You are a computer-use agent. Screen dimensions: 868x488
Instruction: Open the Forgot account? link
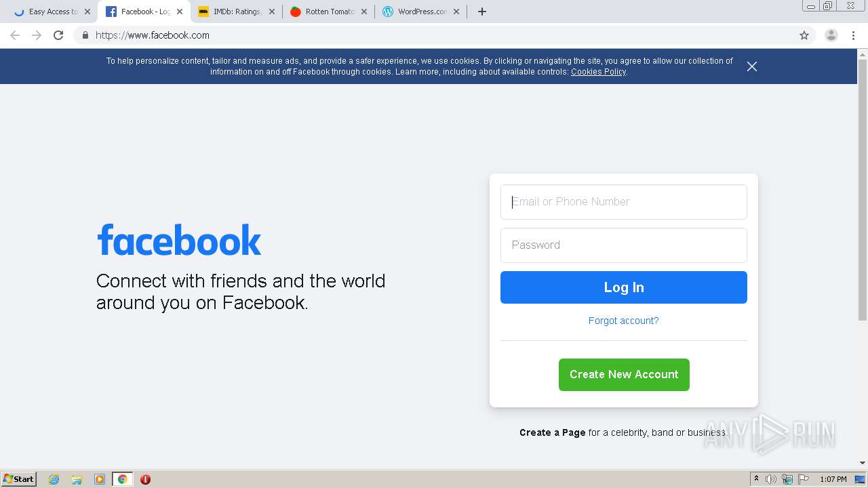(624, 321)
